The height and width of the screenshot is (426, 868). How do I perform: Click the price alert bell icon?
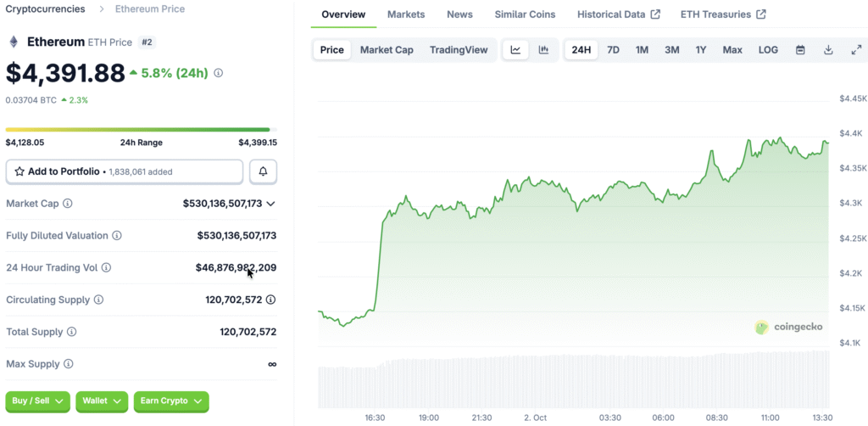pos(263,171)
